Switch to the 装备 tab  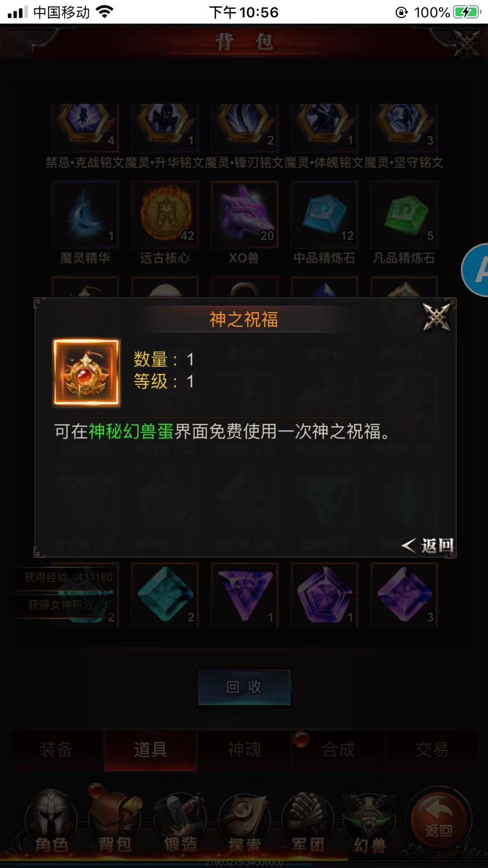pyautogui.click(x=56, y=750)
